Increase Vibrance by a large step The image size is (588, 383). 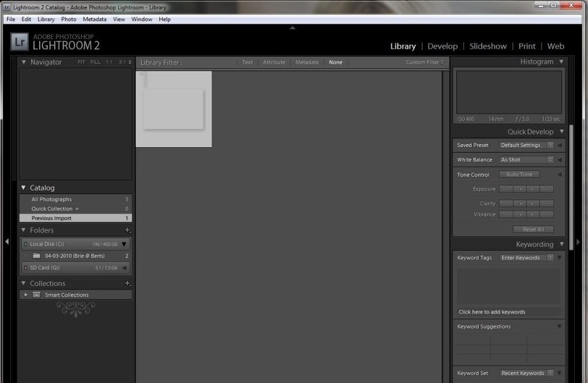548,214
